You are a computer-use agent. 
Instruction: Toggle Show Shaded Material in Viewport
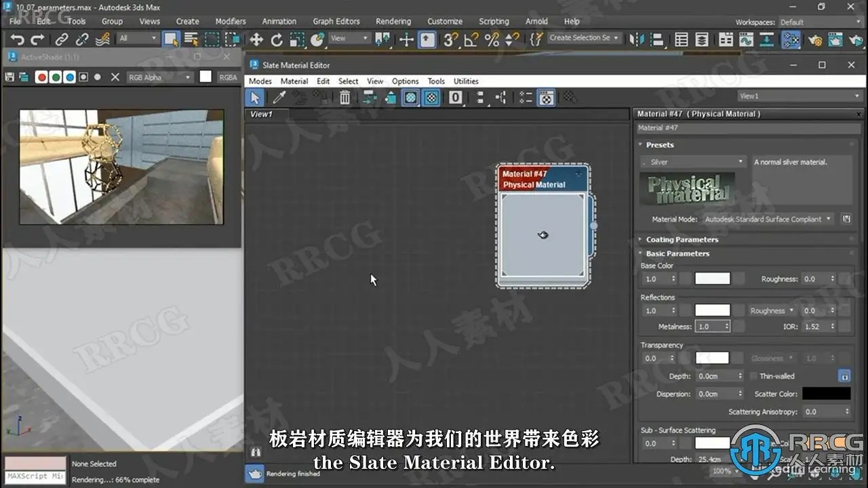coord(410,98)
